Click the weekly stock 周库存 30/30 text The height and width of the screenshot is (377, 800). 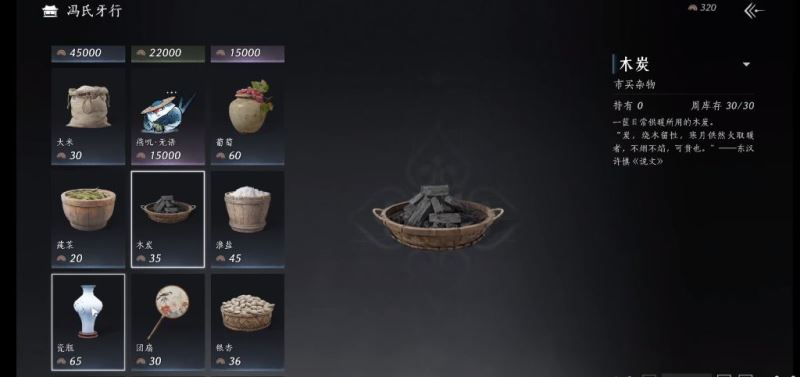click(722, 106)
